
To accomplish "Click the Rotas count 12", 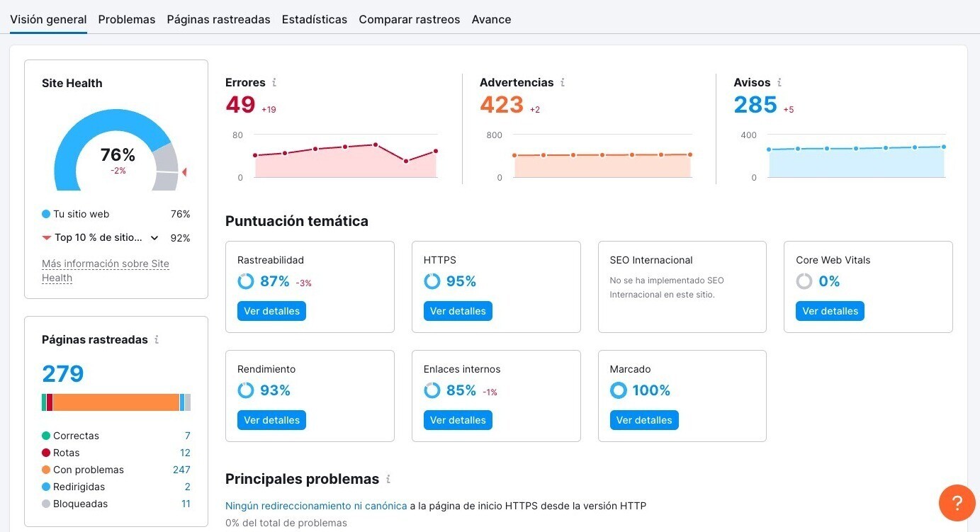I will pyautogui.click(x=185, y=453).
